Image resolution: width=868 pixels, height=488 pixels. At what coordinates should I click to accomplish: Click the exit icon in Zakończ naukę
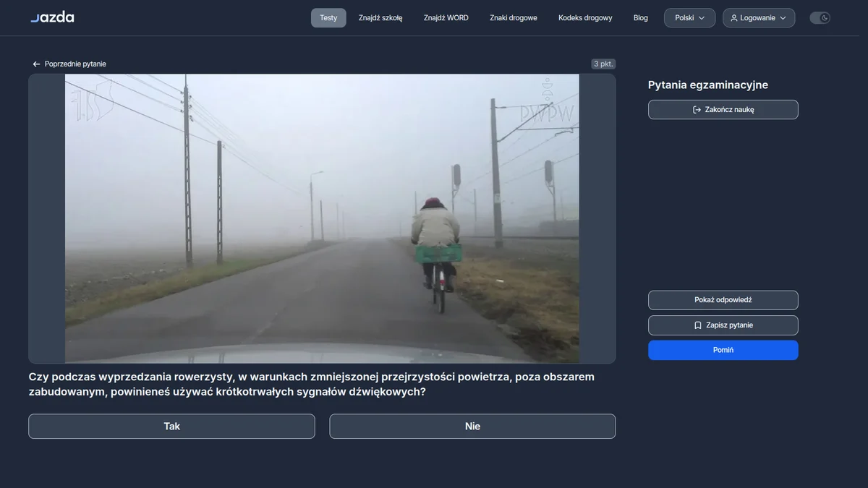[x=697, y=110]
